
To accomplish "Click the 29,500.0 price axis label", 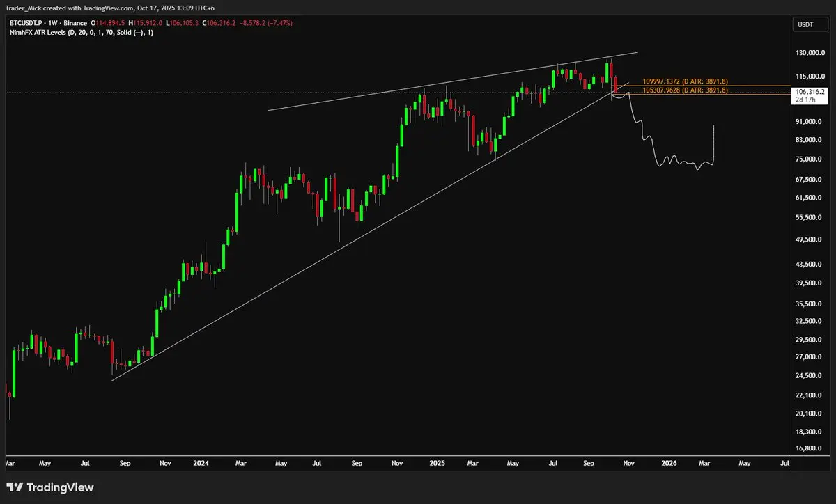I will (810, 340).
